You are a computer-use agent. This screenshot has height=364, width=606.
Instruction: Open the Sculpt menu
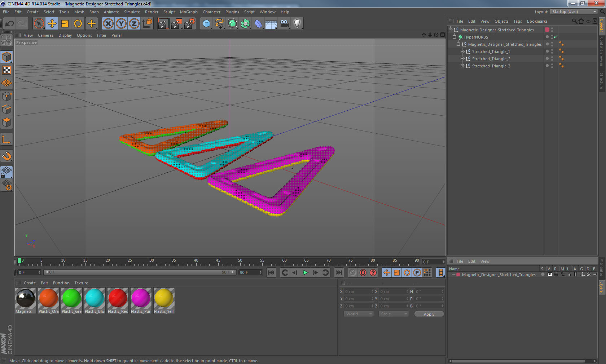click(169, 12)
